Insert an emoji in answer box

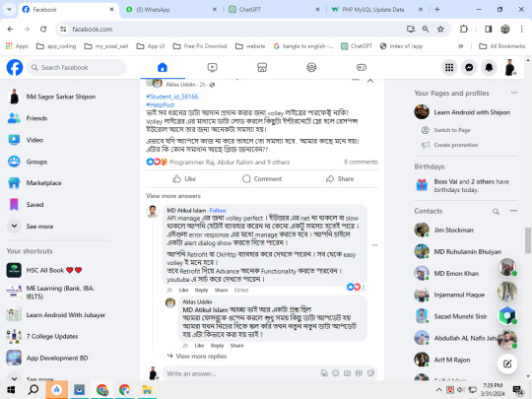coord(336,373)
